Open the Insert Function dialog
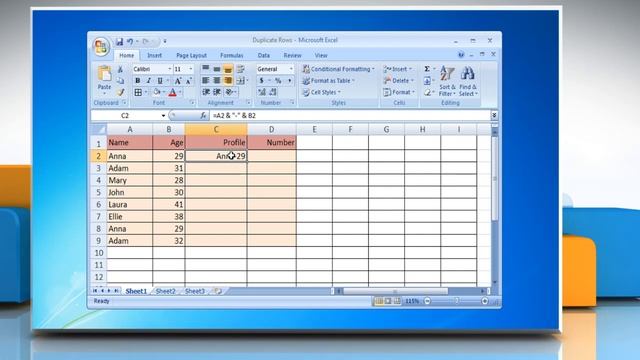The width and height of the screenshot is (640, 360). tap(203, 116)
